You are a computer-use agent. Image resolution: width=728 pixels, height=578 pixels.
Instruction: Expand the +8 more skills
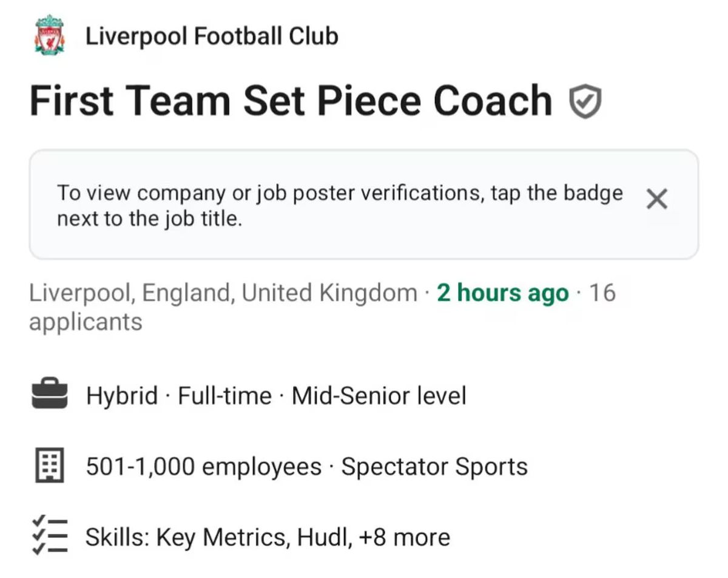pyautogui.click(x=405, y=537)
